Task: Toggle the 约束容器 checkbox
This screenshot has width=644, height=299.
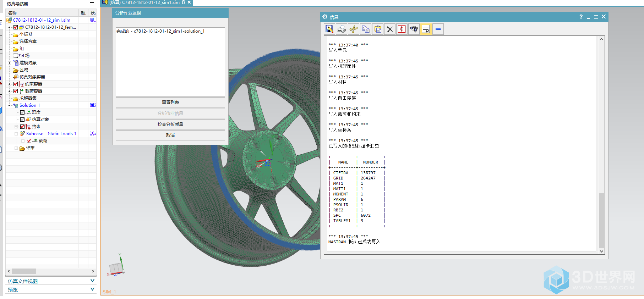Action: 16,84
